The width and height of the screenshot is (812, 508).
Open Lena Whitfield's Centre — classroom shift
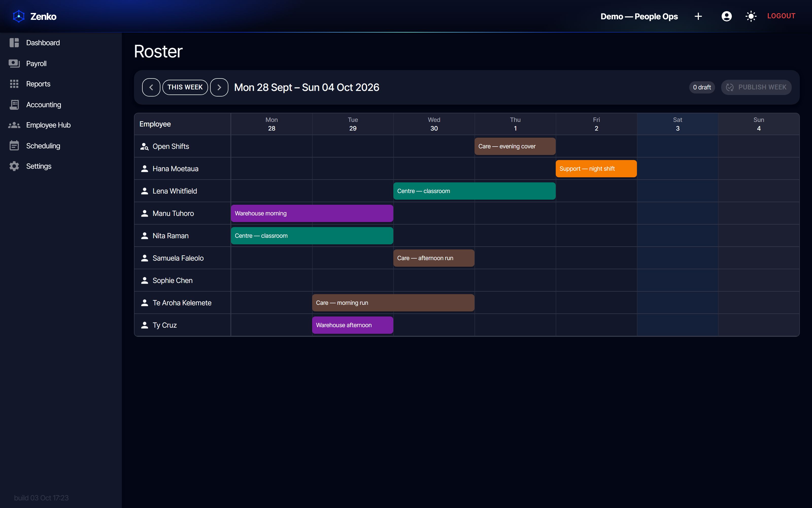click(475, 191)
